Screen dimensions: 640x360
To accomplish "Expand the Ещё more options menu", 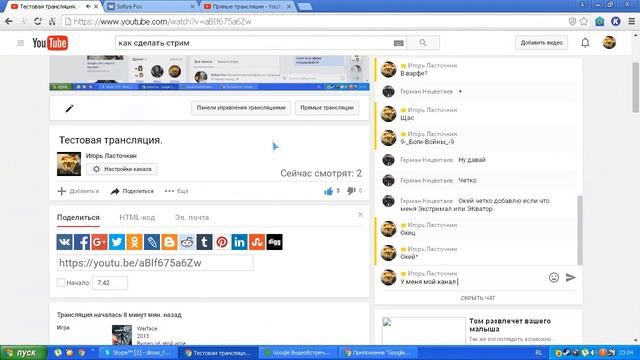I will [x=176, y=191].
